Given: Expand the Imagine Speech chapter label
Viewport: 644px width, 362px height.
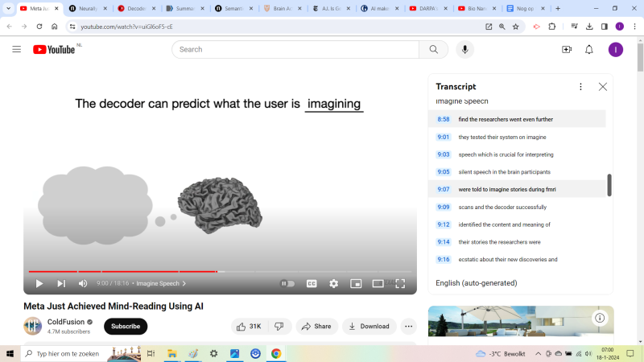Looking at the screenshot, I should point(161,283).
